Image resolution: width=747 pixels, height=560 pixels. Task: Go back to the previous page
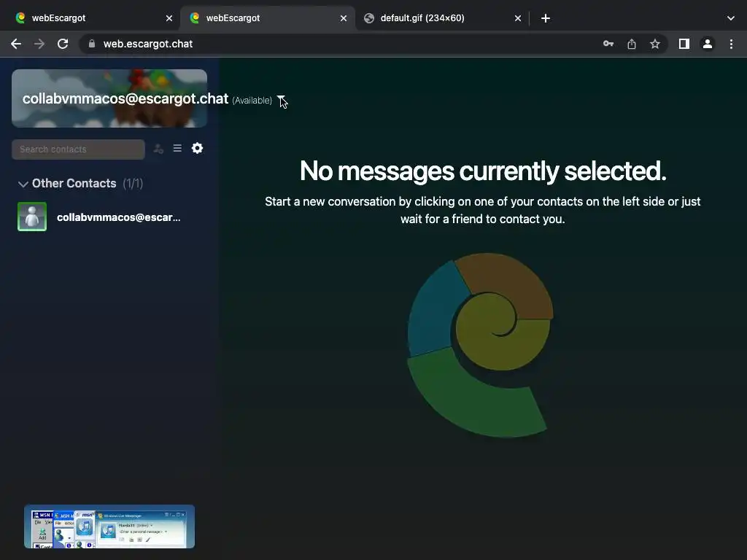pyautogui.click(x=16, y=44)
